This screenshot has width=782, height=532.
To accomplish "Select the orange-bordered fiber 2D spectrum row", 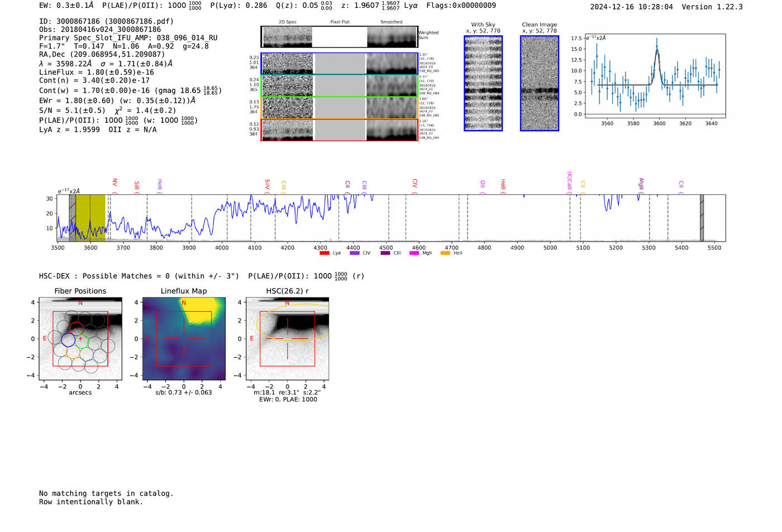I will click(340, 108).
